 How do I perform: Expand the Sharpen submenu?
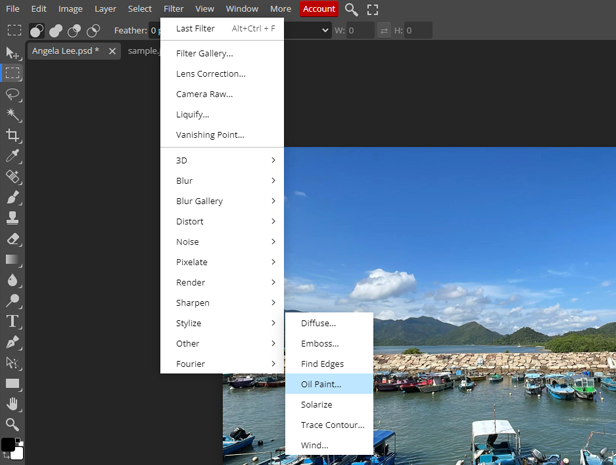222,303
